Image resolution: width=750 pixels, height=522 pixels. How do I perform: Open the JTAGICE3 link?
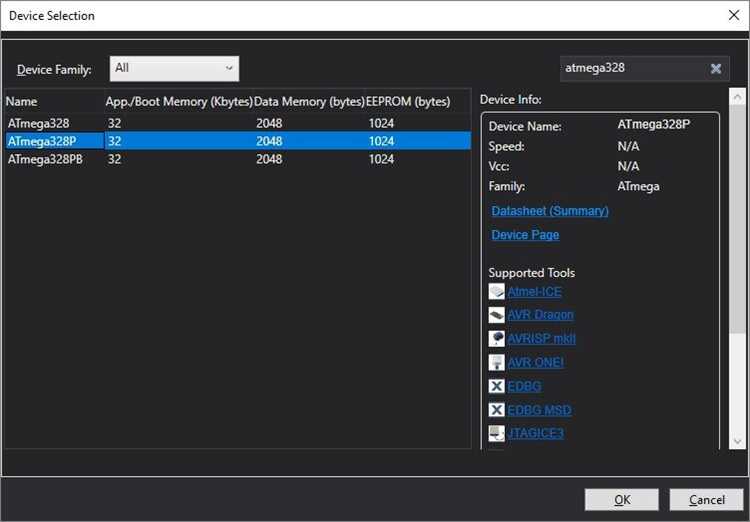[x=535, y=433]
